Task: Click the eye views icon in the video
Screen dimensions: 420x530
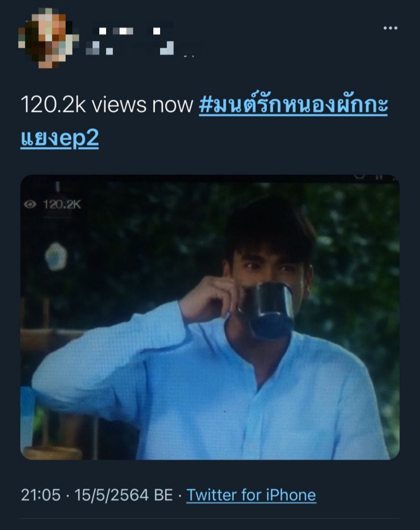Action: coord(31,204)
